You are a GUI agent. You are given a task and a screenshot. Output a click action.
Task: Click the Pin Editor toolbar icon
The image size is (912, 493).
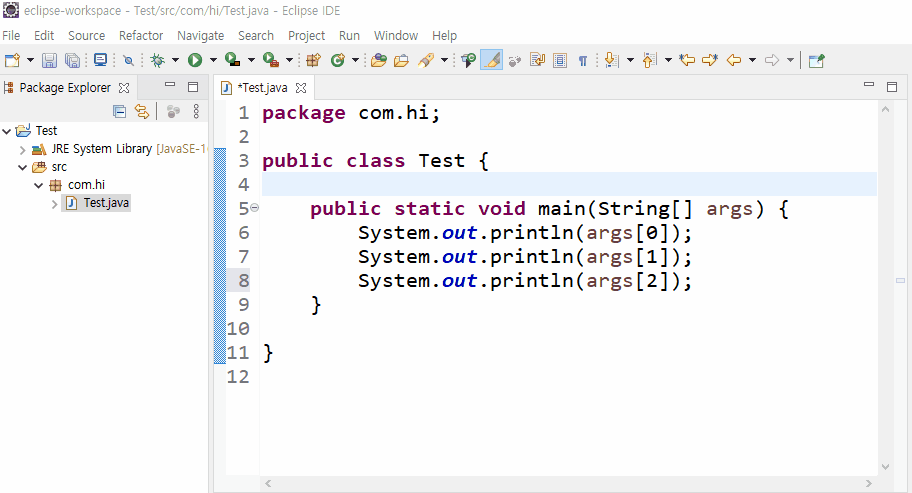(x=817, y=60)
